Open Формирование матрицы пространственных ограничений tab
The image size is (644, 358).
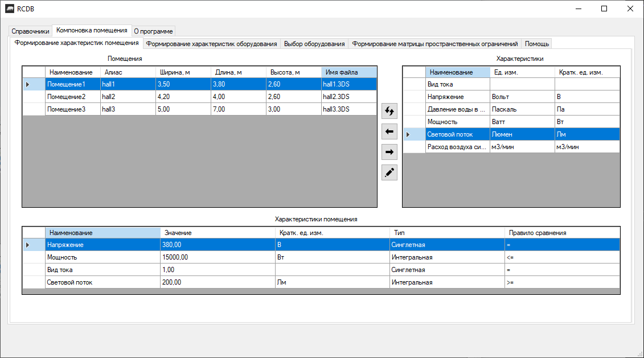435,44
